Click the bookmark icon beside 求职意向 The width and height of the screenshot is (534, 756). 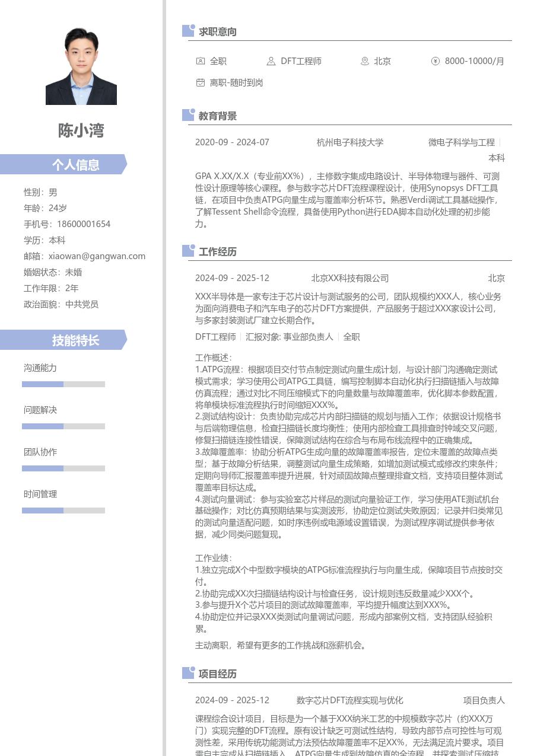point(187,31)
